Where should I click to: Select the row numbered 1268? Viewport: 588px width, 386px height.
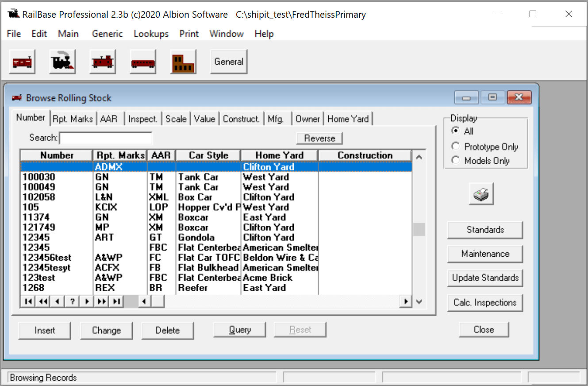217,288
